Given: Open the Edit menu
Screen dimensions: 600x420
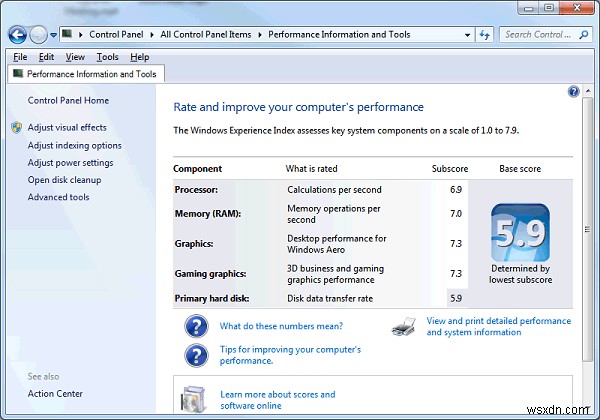Looking at the screenshot, I should click(x=46, y=57).
